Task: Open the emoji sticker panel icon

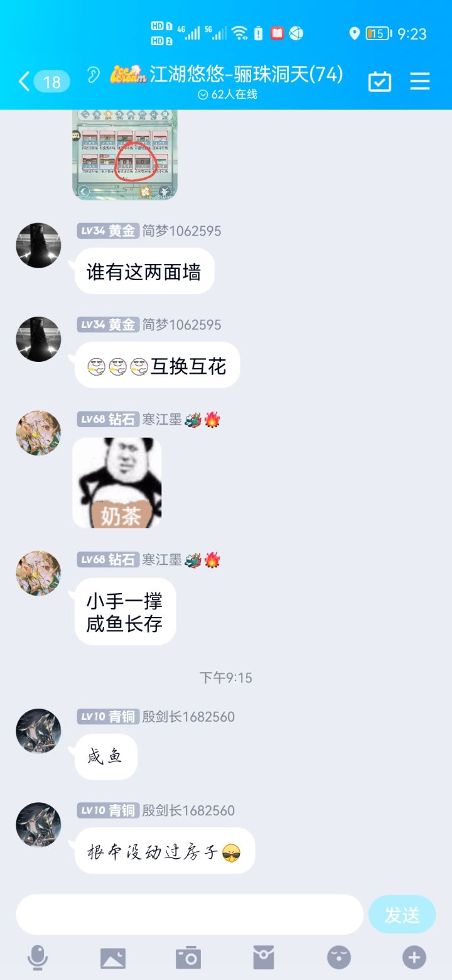Action: 339,957
